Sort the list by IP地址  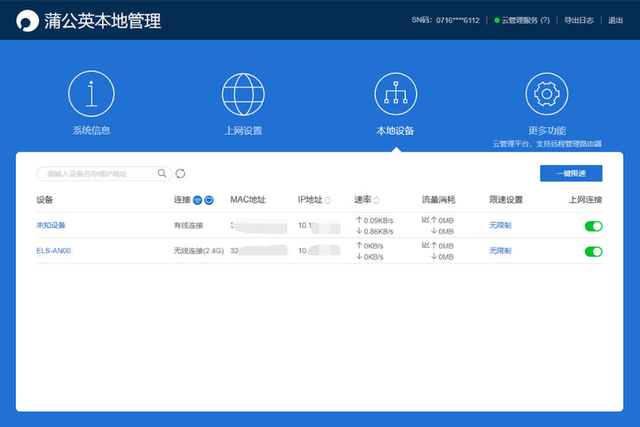(328, 200)
